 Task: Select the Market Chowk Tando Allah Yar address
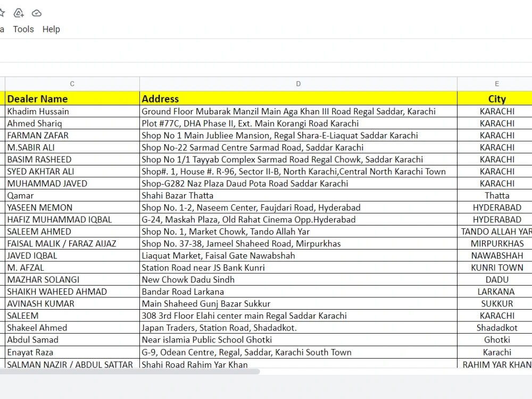[298, 232]
